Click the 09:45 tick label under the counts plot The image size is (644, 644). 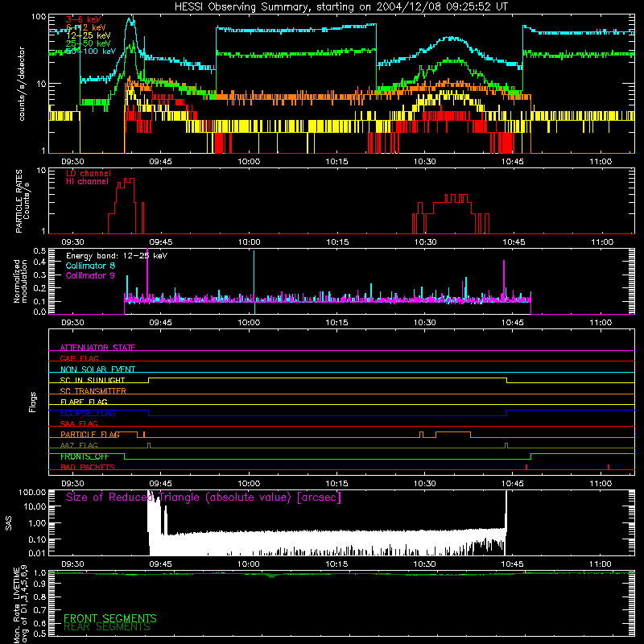click(160, 162)
